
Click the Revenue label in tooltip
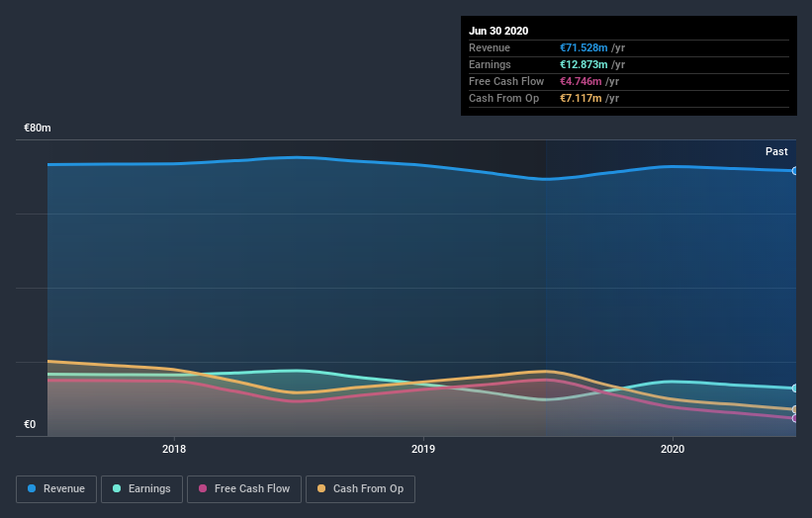[490, 48]
